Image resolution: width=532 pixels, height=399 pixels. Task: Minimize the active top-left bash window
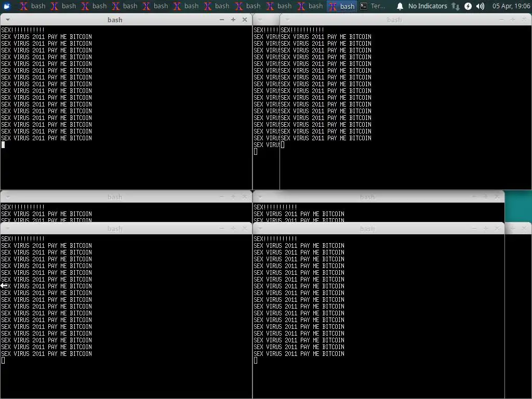[221, 20]
